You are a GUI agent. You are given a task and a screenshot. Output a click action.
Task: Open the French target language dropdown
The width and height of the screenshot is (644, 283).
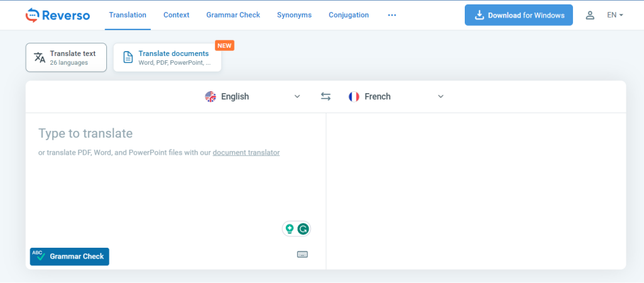(x=396, y=96)
